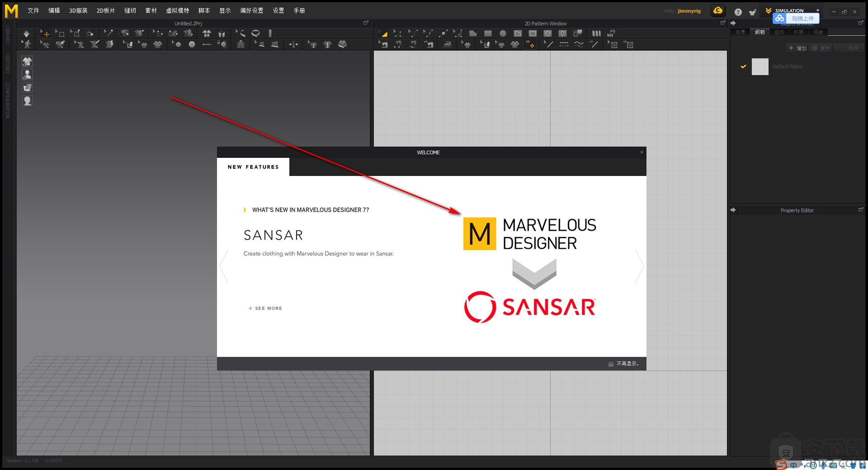The height and width of the screenshot is (470, 868).
Task: Close the Welcome dialog
Action: coord(642,152)
